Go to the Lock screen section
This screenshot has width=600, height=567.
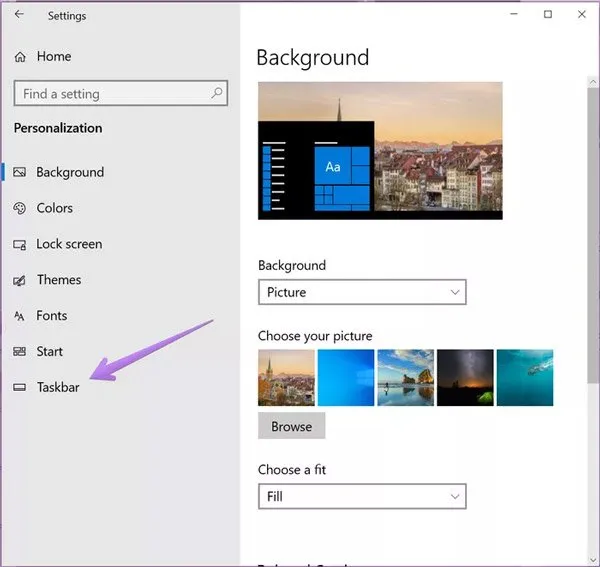click(x=69, y=244)
